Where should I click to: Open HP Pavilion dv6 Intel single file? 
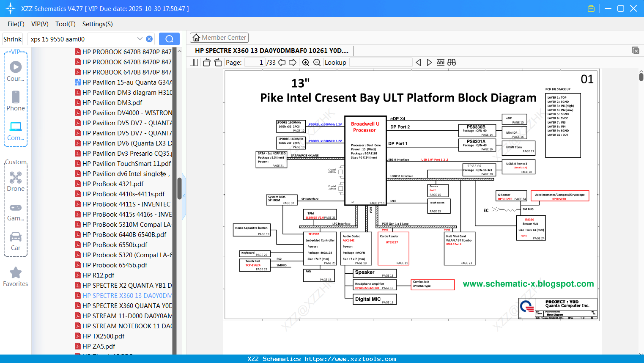pos(123,173)
